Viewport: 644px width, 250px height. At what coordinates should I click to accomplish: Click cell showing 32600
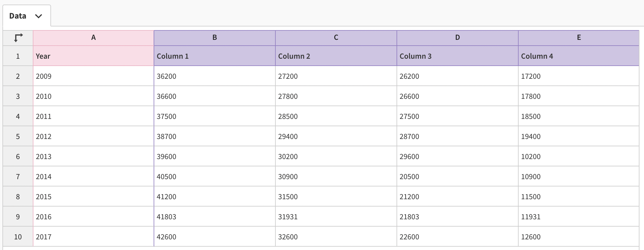(336, 237)
